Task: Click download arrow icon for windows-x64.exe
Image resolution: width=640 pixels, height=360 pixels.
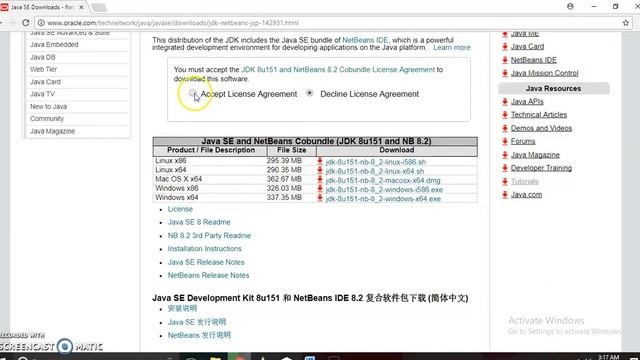Action: (320, 198)
